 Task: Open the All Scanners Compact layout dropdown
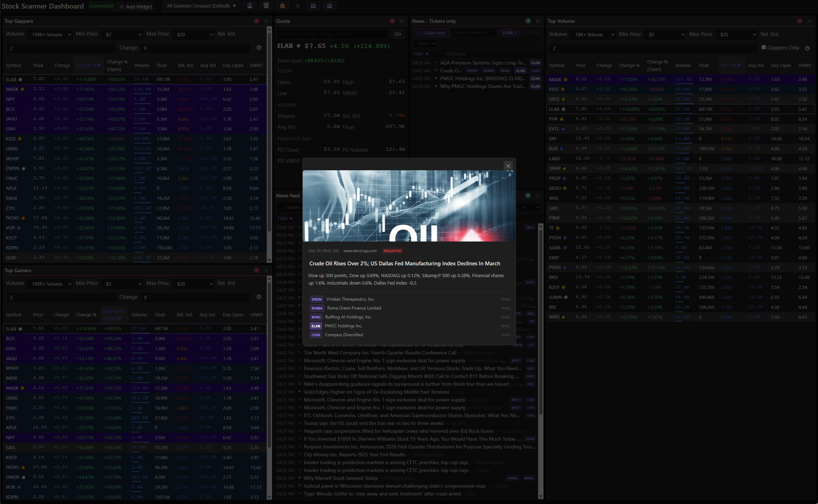201,6
